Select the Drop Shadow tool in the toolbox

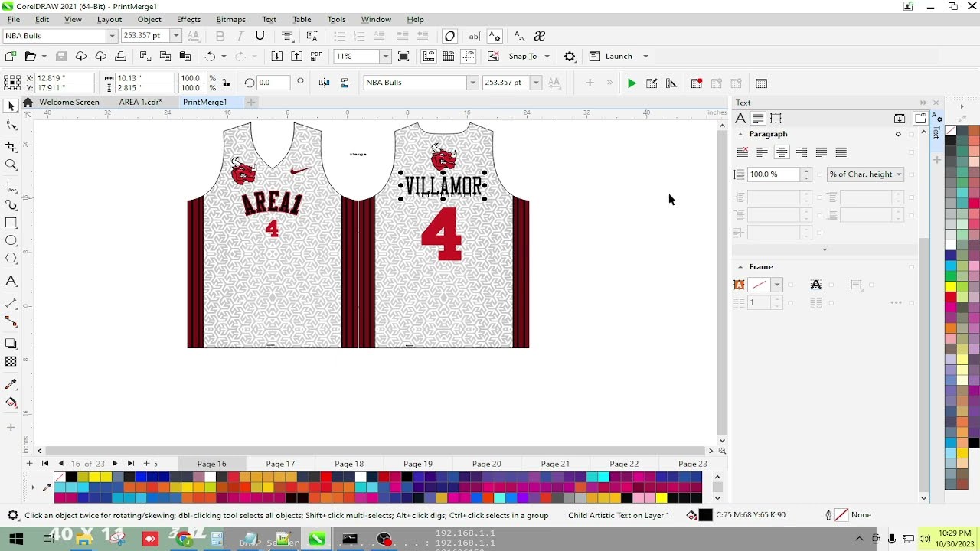(11, 344)
